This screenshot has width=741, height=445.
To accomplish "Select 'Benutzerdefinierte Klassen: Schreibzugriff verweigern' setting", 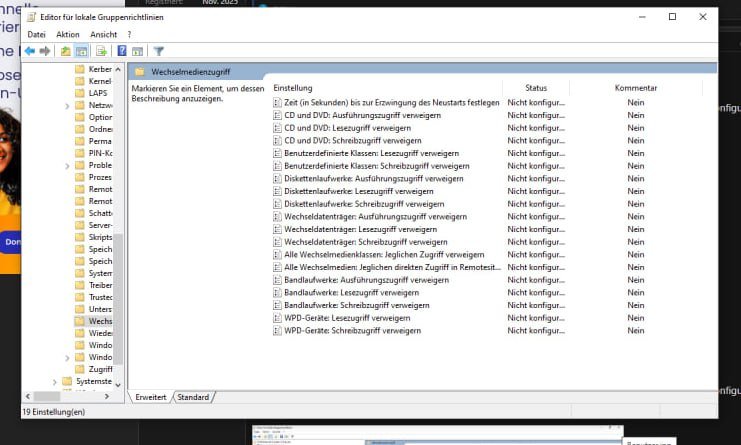I will (377, 166).
